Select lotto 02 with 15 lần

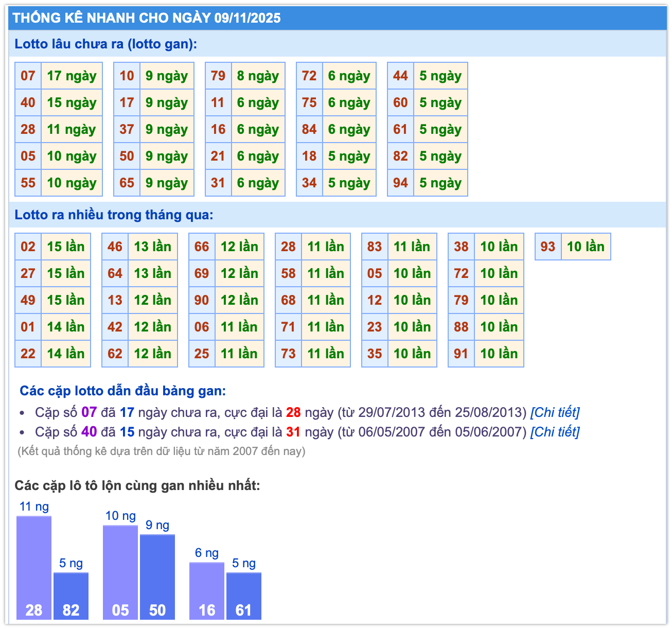pos(28,247)
